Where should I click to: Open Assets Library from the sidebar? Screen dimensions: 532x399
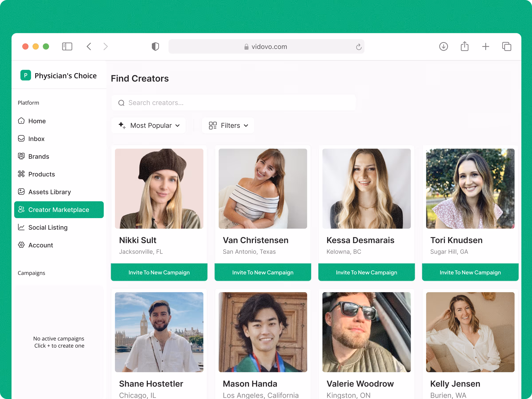[59, 192]
